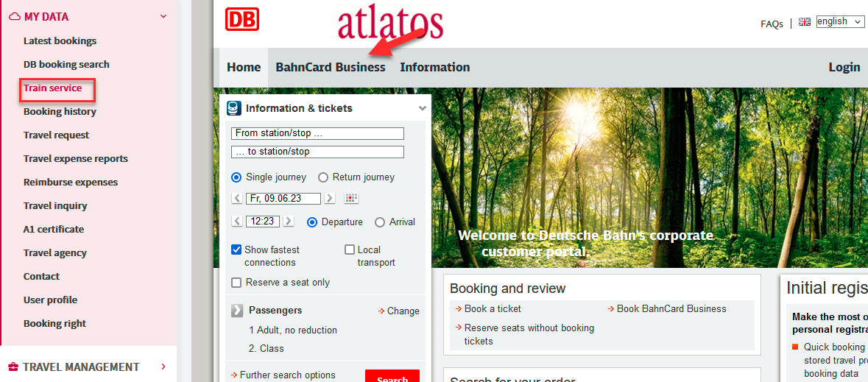
Task: Check Reserve a seat only
Action: coord(236,283)
